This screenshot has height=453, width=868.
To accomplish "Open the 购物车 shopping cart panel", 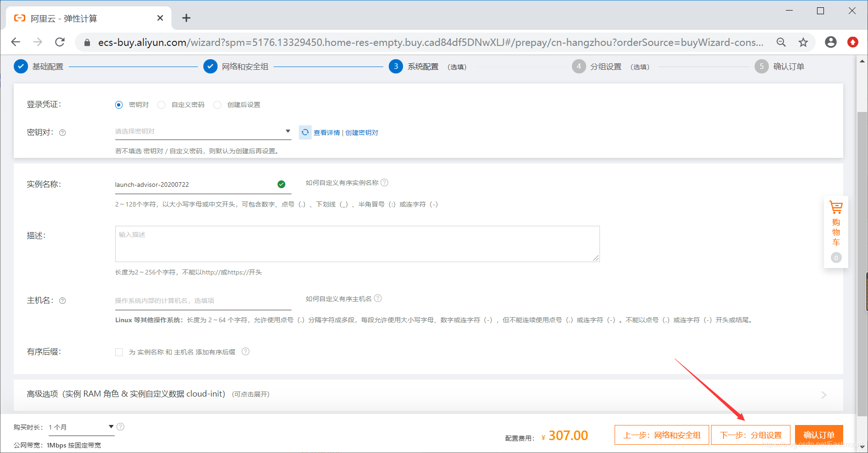I will [x=836, y=232].
